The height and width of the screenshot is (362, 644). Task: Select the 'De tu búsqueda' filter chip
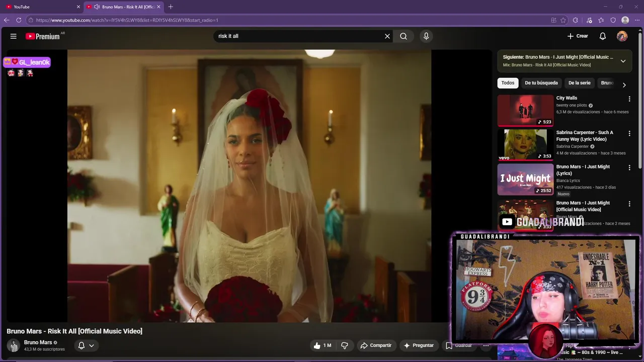541,83
